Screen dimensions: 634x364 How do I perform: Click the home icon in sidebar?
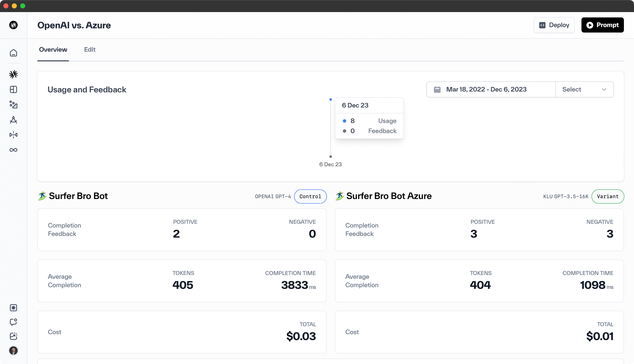pos(13,53)
